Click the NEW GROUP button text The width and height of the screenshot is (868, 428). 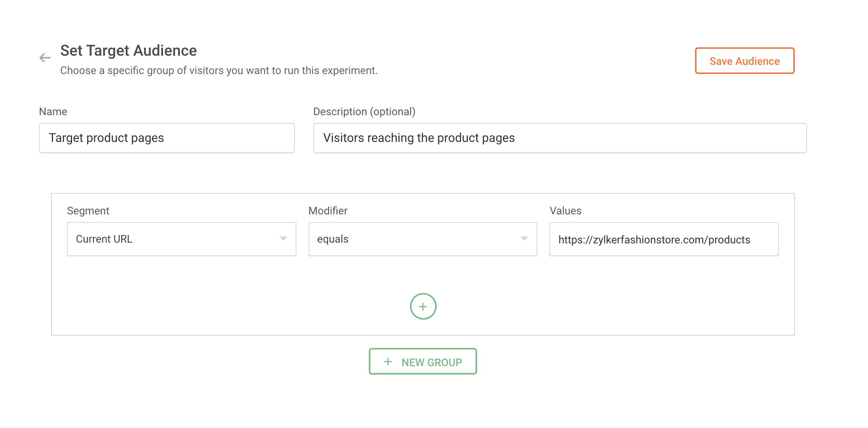click(431, 362)
